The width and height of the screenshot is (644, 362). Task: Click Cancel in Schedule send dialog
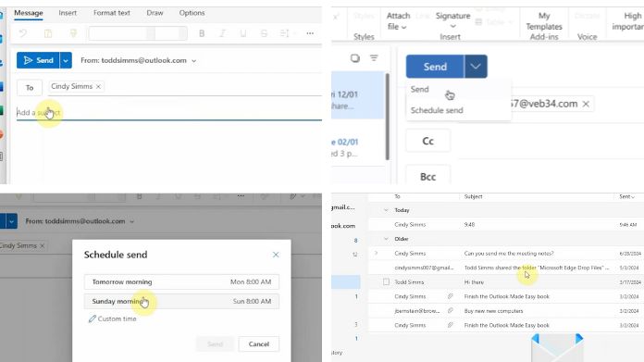point(259,343)
